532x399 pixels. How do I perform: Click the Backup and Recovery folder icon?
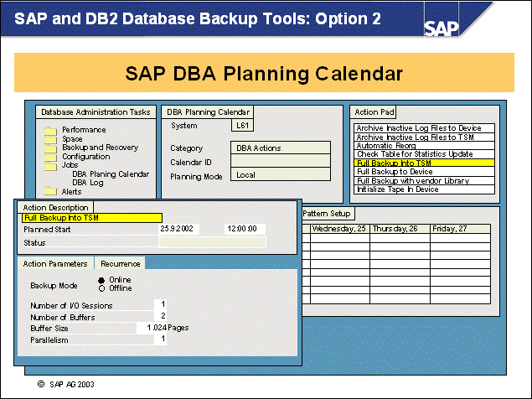(x=50, y=148)
